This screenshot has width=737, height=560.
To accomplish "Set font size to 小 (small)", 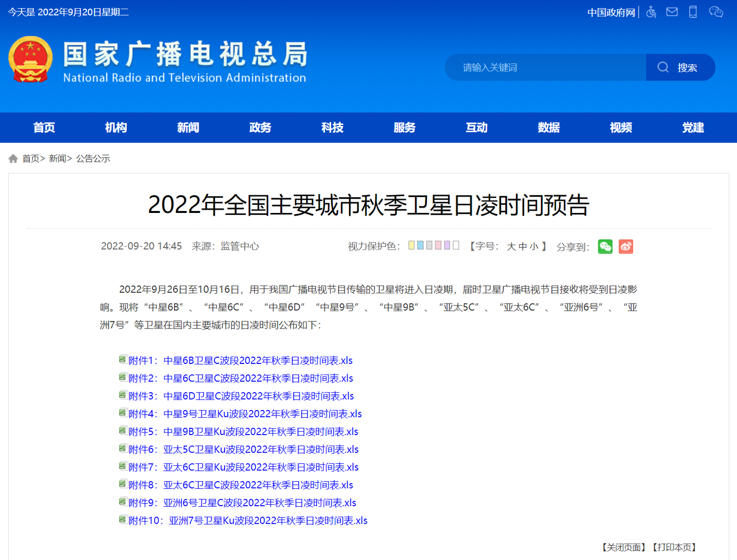I will [534, 247].
